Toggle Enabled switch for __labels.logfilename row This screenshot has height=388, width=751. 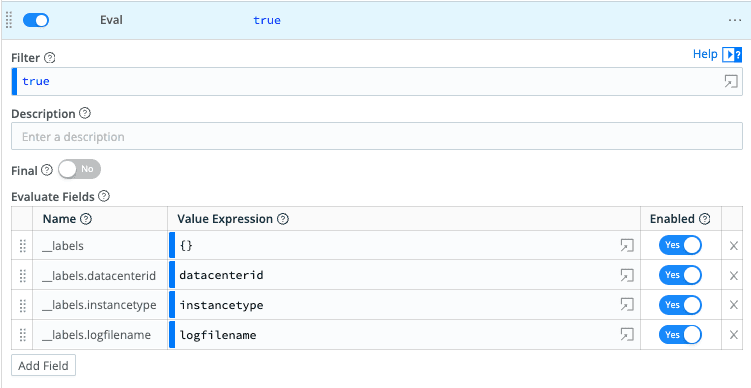point(680,334)
